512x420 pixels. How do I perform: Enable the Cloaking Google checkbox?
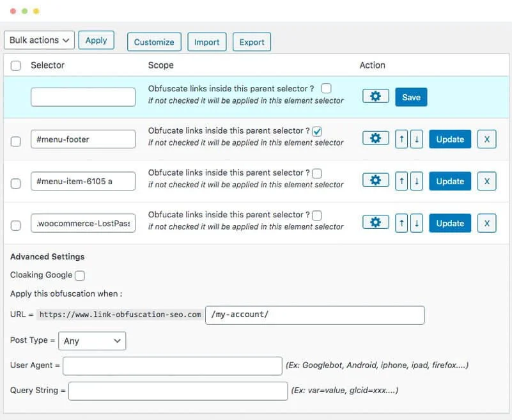pyautogui.click(x=80, y=276)
